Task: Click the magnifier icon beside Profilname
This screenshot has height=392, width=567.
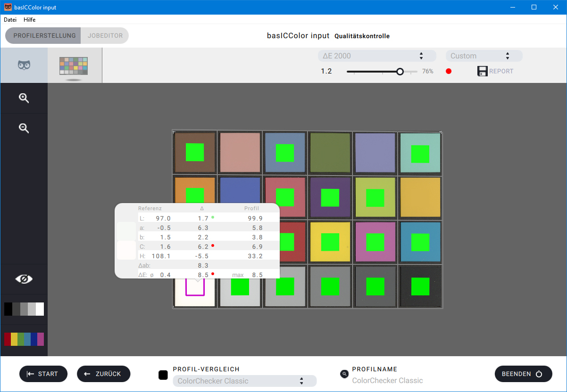Action: [x=344, y=374]
